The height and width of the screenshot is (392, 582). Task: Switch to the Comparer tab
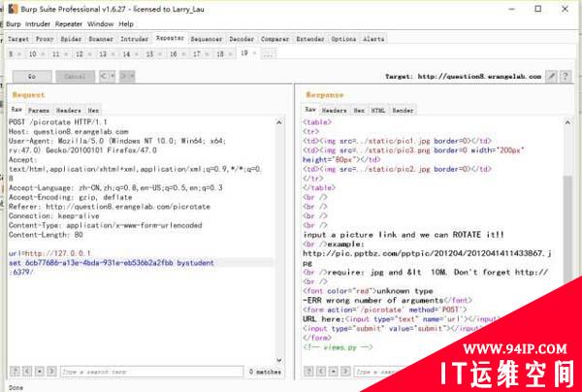(x=275, y=39)
